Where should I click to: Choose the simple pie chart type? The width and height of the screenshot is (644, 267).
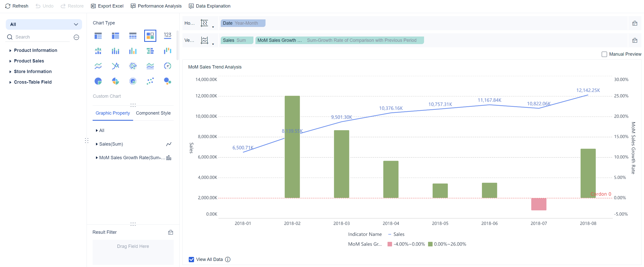[98, 81]
